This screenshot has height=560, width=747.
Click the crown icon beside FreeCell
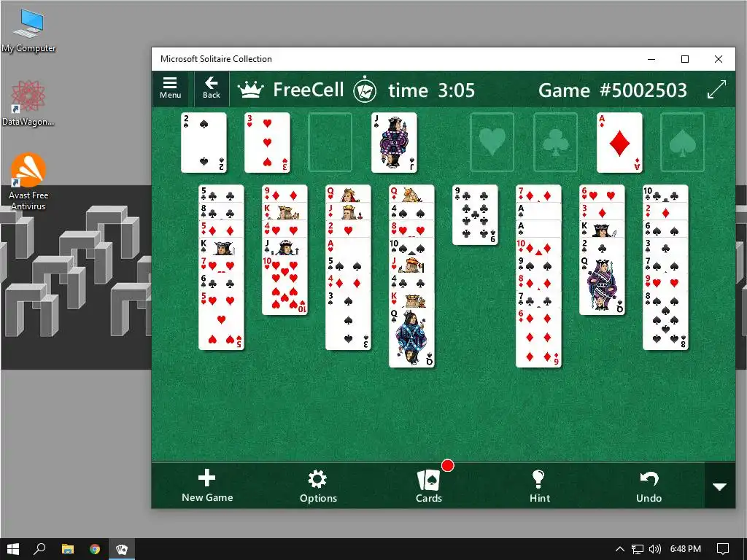click(251, 90)
